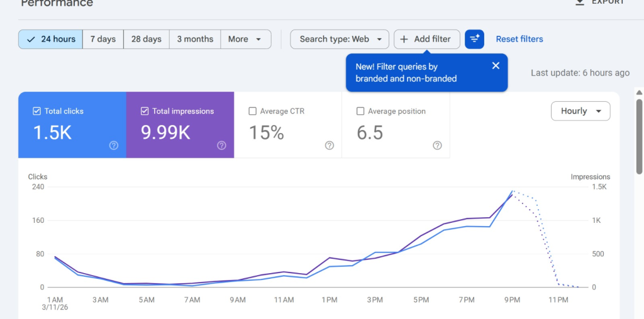Switch to the 7 days range
This screenshot has height=319, width=644.
(x=103, y=39)
